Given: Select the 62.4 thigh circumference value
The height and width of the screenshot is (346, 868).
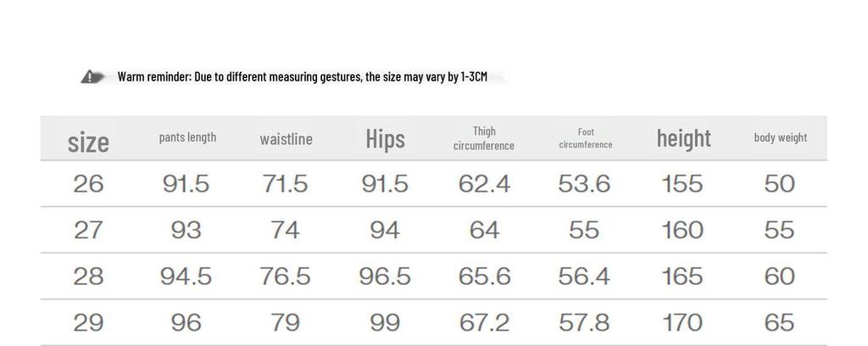Looking at the screenshot, I should pyautogui.click(x=484, y=184).
